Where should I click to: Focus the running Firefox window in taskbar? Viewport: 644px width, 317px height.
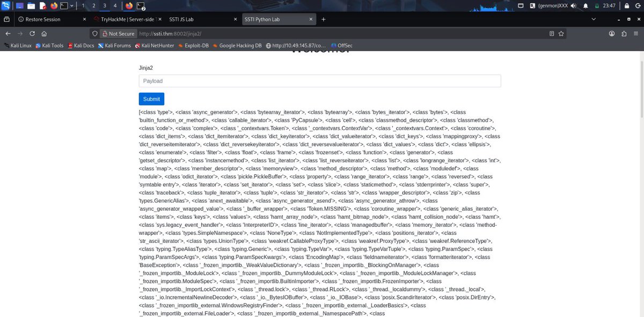coord(129,6)
